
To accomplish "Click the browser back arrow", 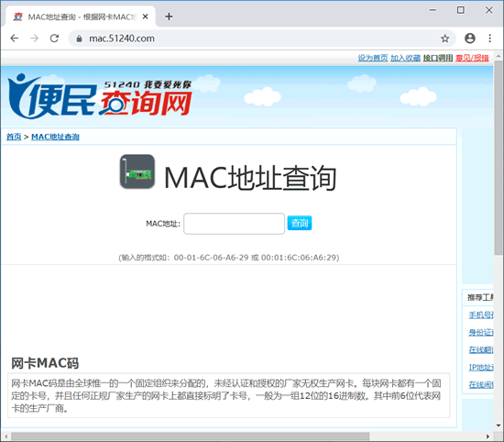I will click(15, 39).
